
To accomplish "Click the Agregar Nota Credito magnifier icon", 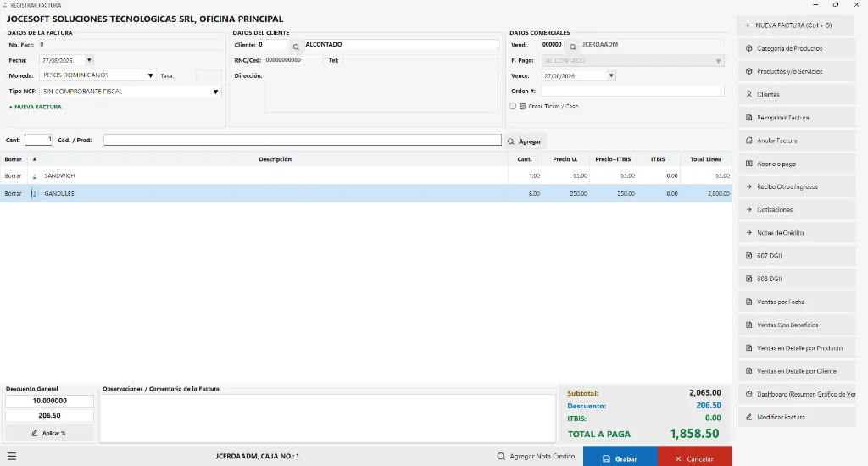I will (501, 457).
